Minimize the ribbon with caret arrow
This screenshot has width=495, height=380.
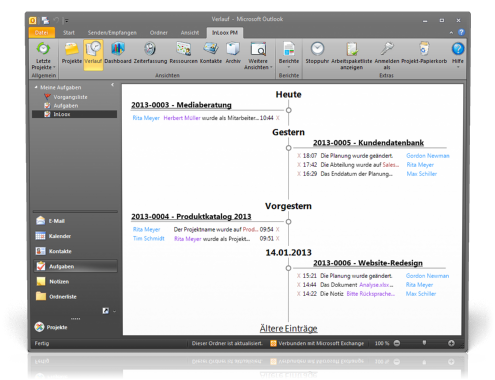click(451, 33)
